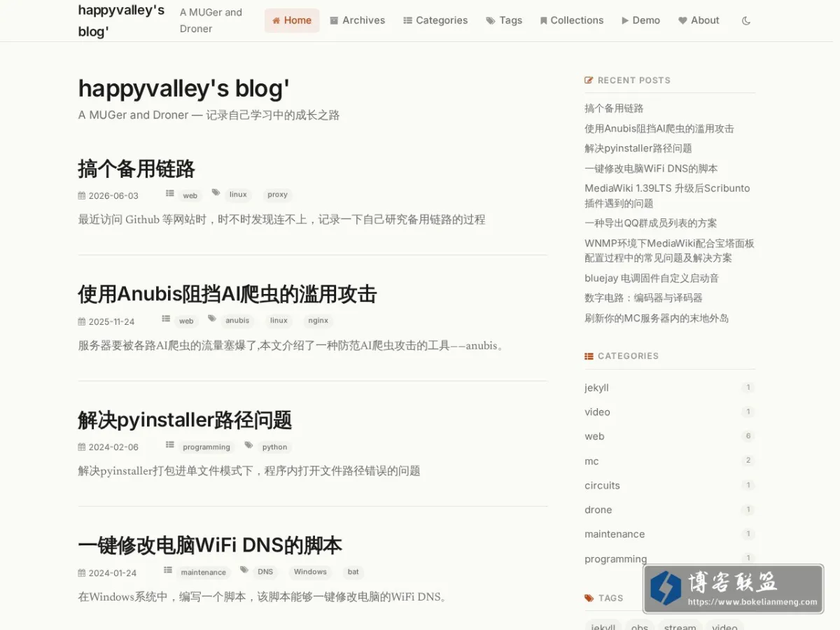The image size is (840, 630).
Task: Open recent post 使用Anubis阻挡AI爬虫的滥用攻击 in sidebar
Action: (x=659, y=129)
